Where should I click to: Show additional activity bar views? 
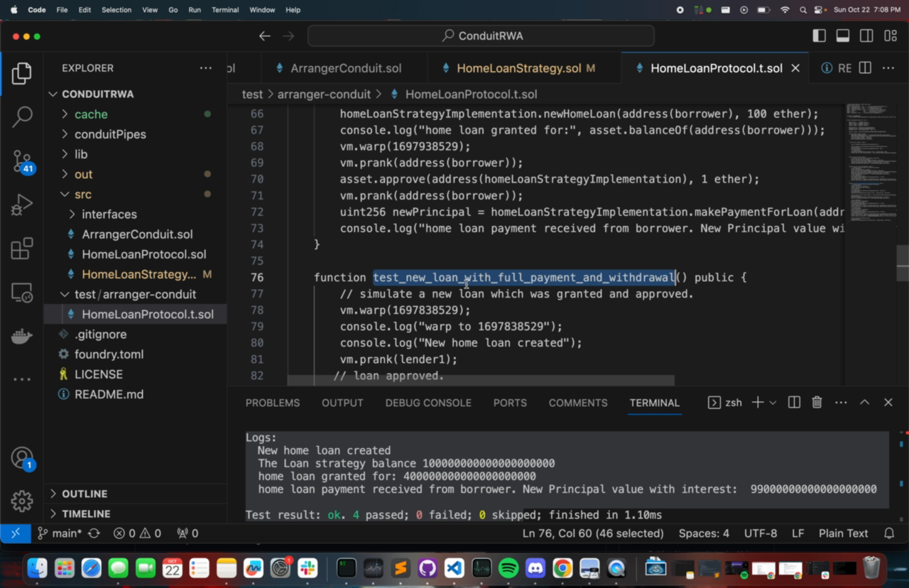22,379
